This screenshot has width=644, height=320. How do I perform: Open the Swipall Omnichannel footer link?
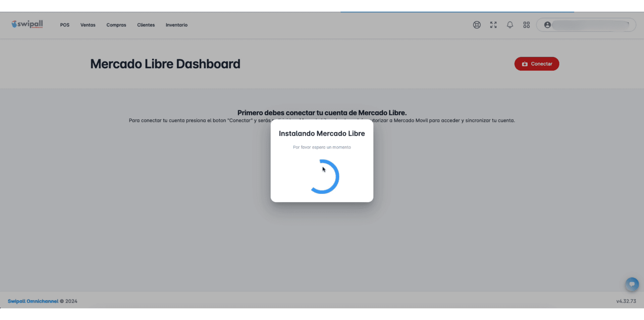click(33, 301)
